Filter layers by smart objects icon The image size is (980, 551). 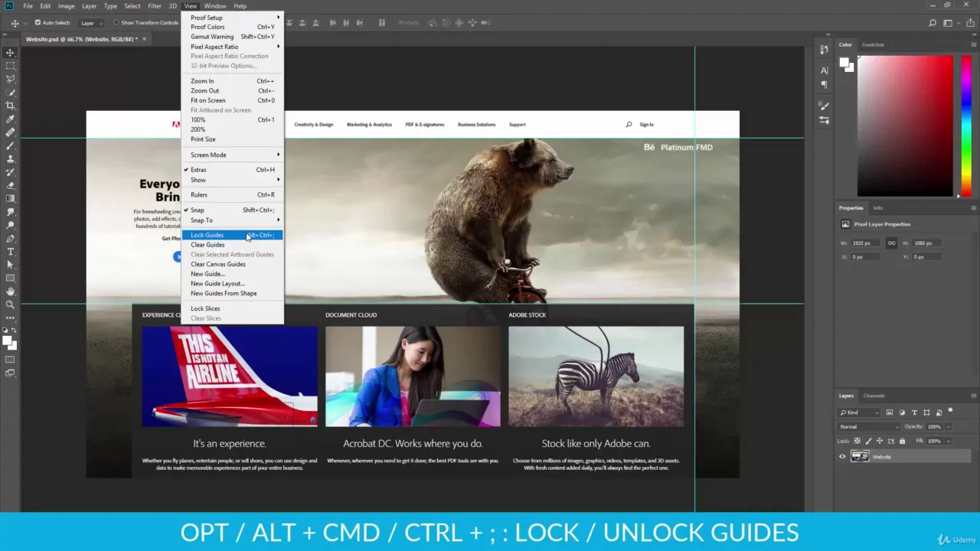[x=939, y=412]
